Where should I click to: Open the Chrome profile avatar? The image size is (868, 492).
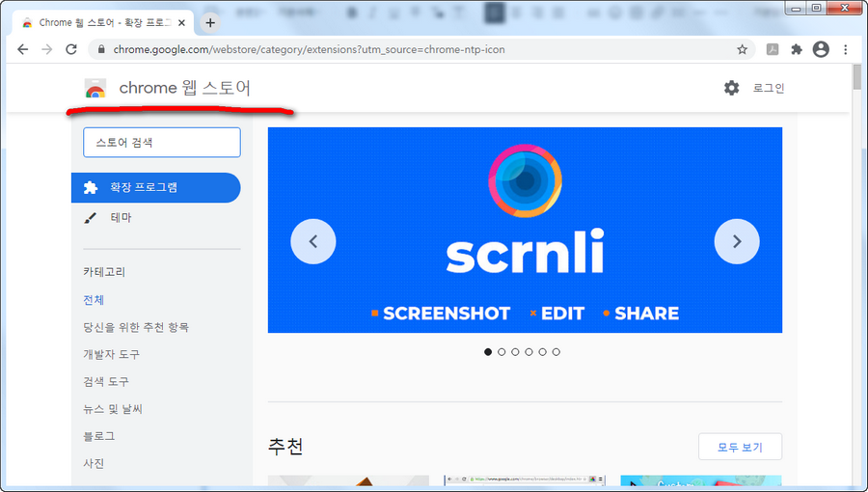coord(821,49)
